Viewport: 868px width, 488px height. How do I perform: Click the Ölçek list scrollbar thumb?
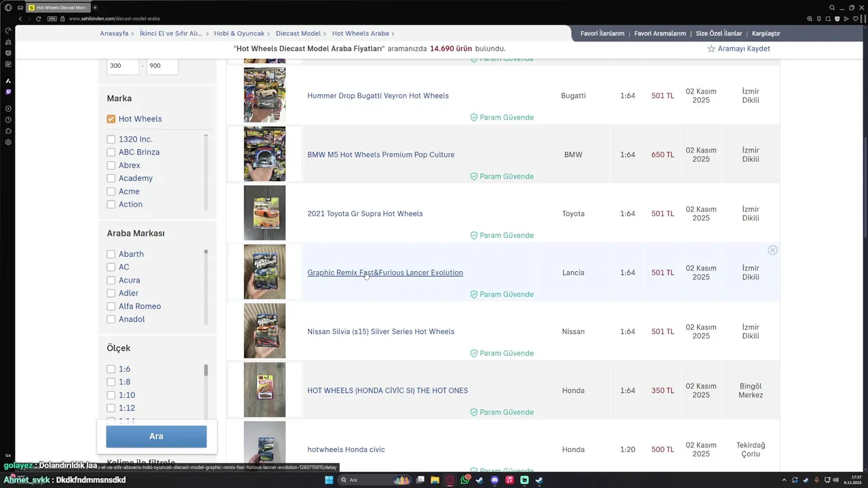206,370
